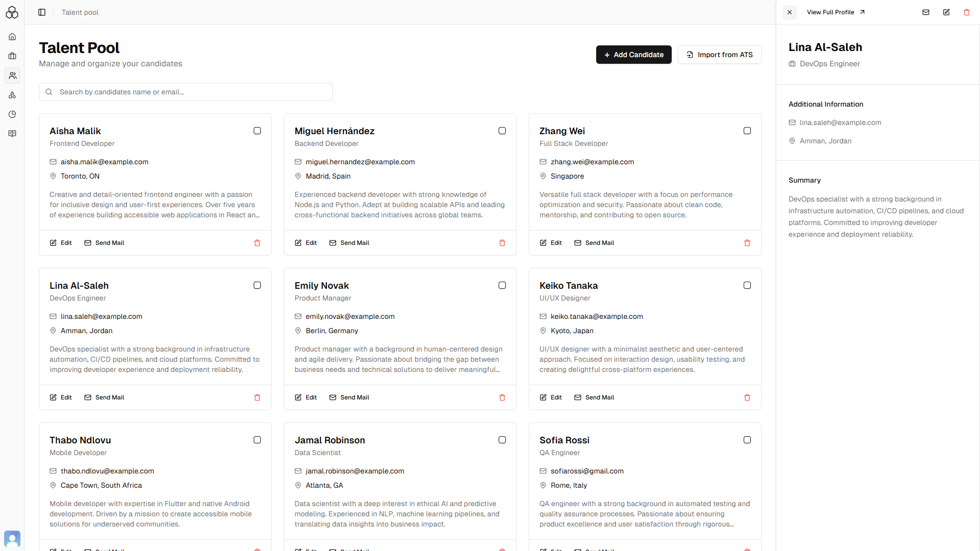Screen dimensions: 980x551
Task: Delete Keiko Tanaka using trash icon
Action: pos(747,397)
